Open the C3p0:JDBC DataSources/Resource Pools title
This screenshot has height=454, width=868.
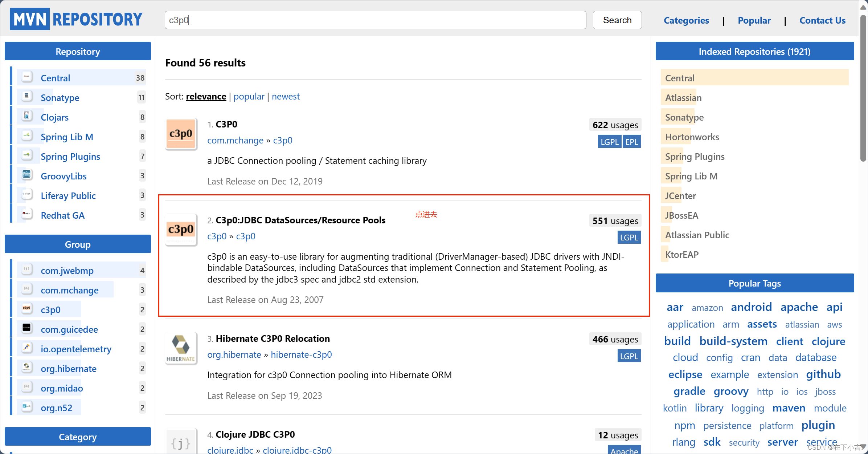point(300,220)
